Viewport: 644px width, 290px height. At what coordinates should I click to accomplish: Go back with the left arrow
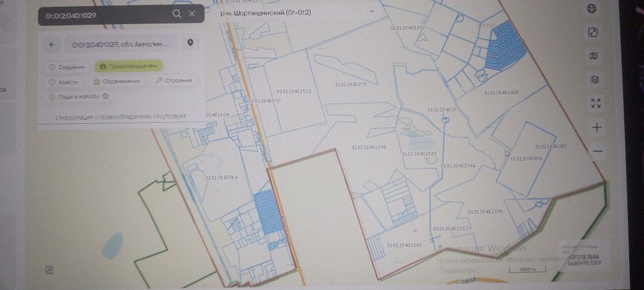[52, 44]
